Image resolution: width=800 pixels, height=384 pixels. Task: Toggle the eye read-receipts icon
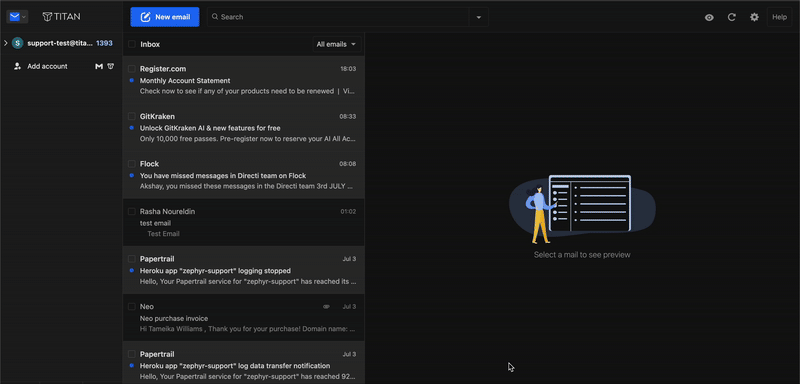pyautogui.click(x=709, y=17)
